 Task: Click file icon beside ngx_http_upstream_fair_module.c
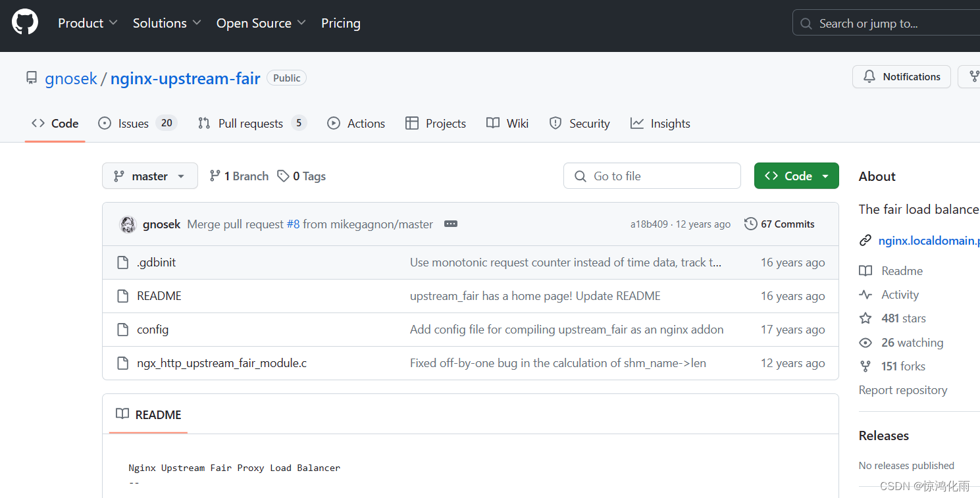(122, 363)
